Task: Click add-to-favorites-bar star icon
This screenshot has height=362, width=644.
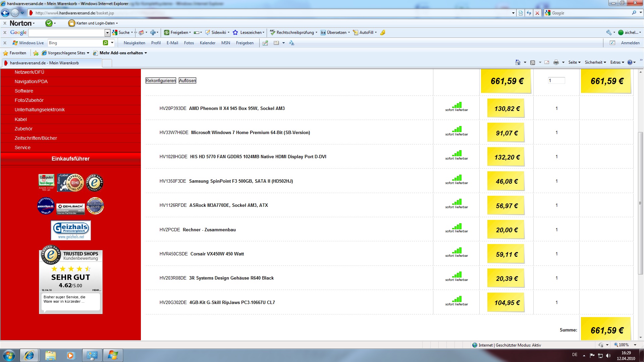Action: click(36, 53)
